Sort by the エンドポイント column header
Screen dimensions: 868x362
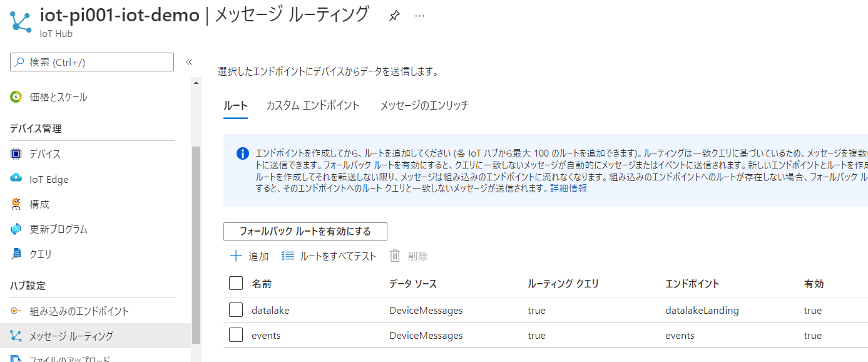pyautogui.click(x=692, y=284)
